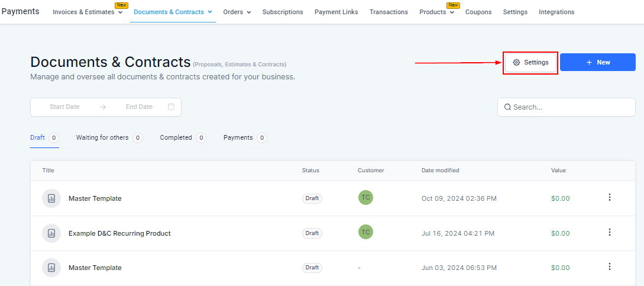Click the calendar icon in the date range picker
This screenshot has height=286, width=644.
[x=171, y=107]
